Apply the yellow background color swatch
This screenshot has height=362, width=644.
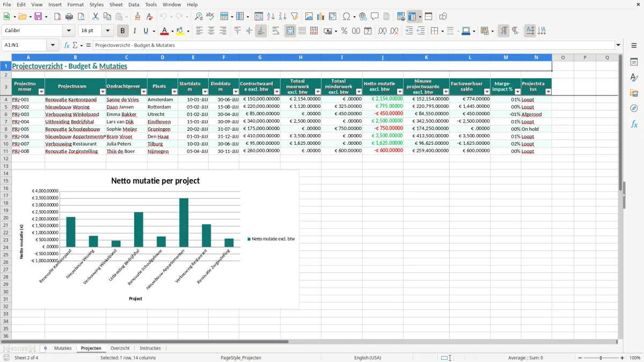(x=180, y=31)
